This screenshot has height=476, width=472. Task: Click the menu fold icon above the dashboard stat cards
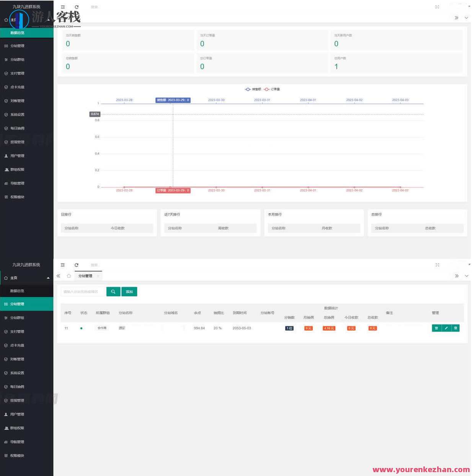63,7
